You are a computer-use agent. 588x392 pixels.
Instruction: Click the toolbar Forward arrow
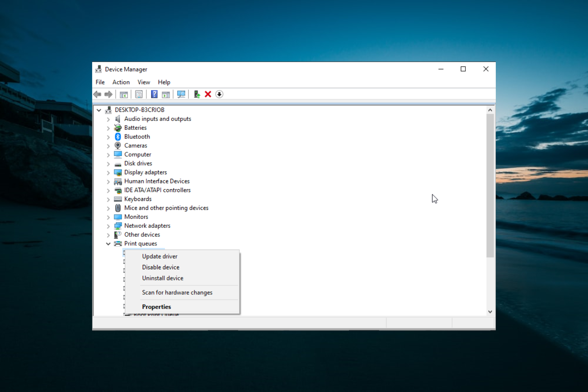(x=108, y=94)
